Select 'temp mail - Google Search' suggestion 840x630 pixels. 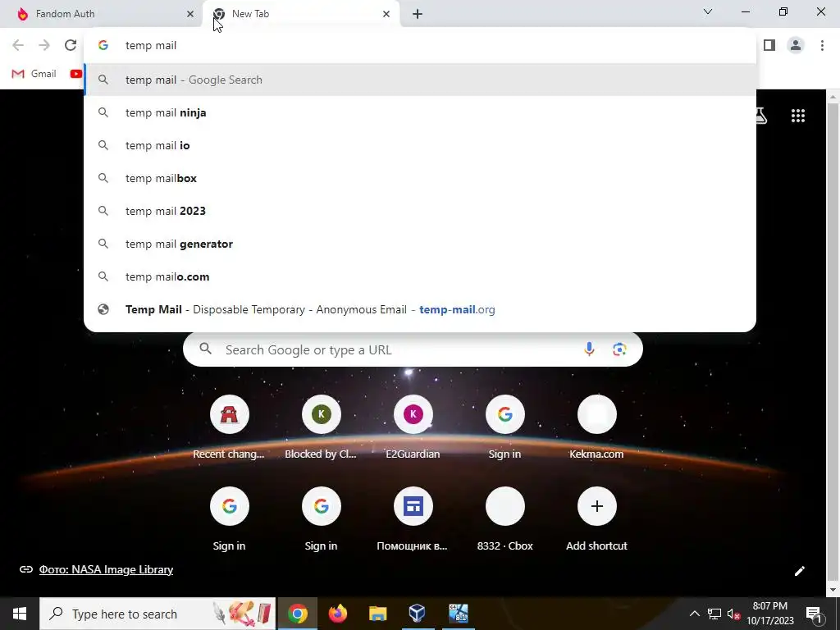(420, 80)
